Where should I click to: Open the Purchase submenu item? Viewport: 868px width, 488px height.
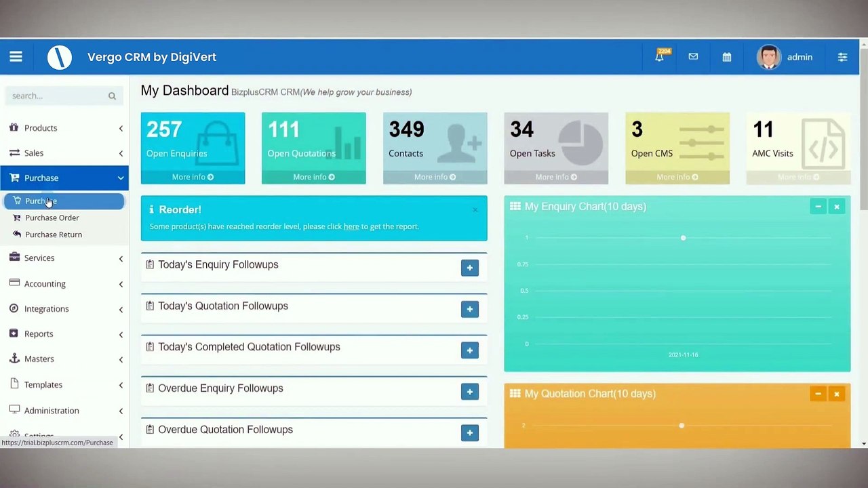point(64,201)
